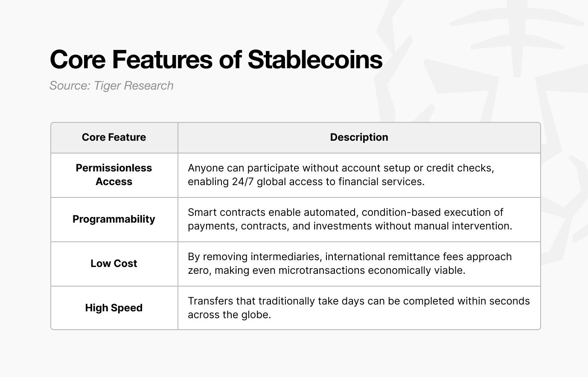Select the Description column header
The height and width of the screenshot is (377, 588).
pyautogui.click(x=359, y=137)
